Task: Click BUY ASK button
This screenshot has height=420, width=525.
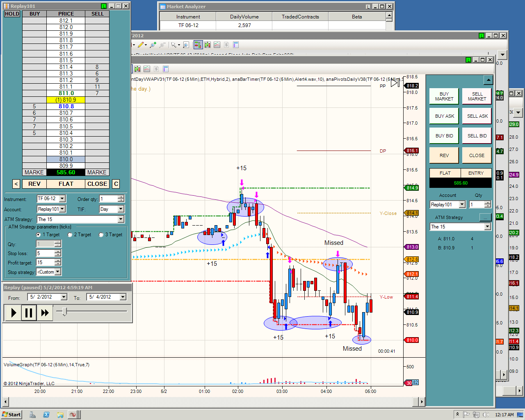Action: 444,116
